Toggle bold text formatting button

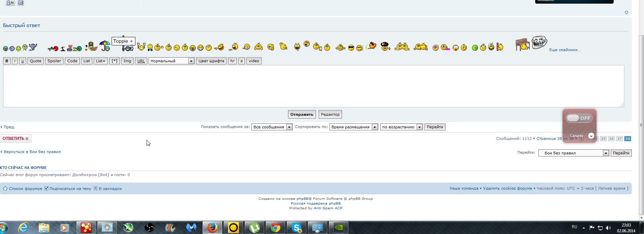(7, 61)
